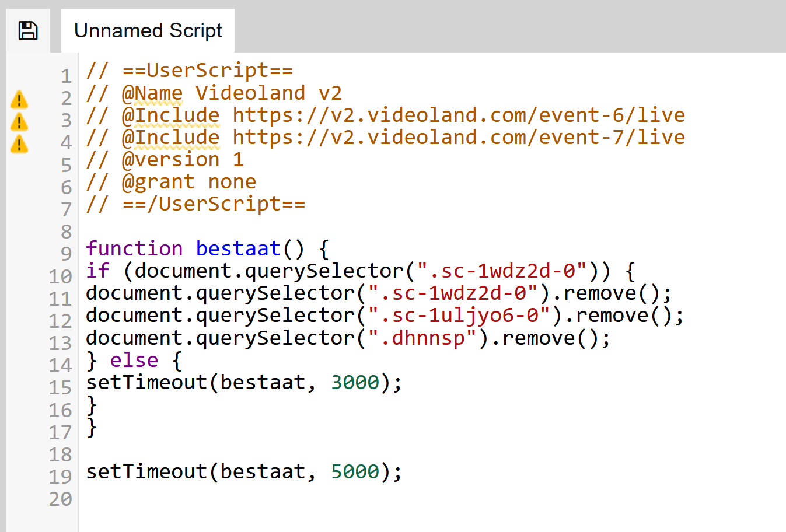Click the closing brace on line 16
This screenshot has height=532, width=786.
[x=92, y=405]
